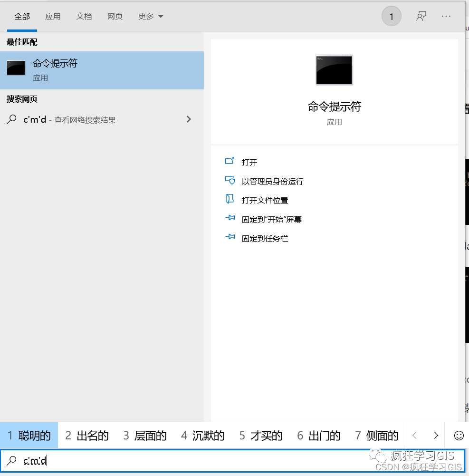The image size is (469, 476).
Task: Click the magnifier icon in the bottom search box
Action: click(x=11, y=460)
